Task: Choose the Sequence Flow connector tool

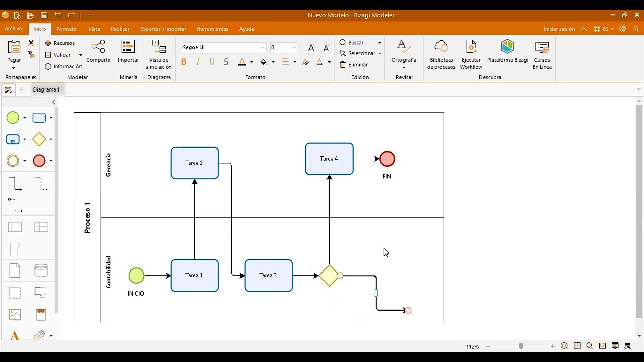Action: pos(15,184)
